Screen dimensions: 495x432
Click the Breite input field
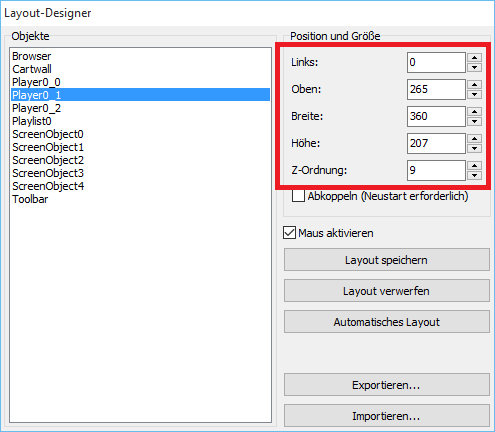coord(436,116)
